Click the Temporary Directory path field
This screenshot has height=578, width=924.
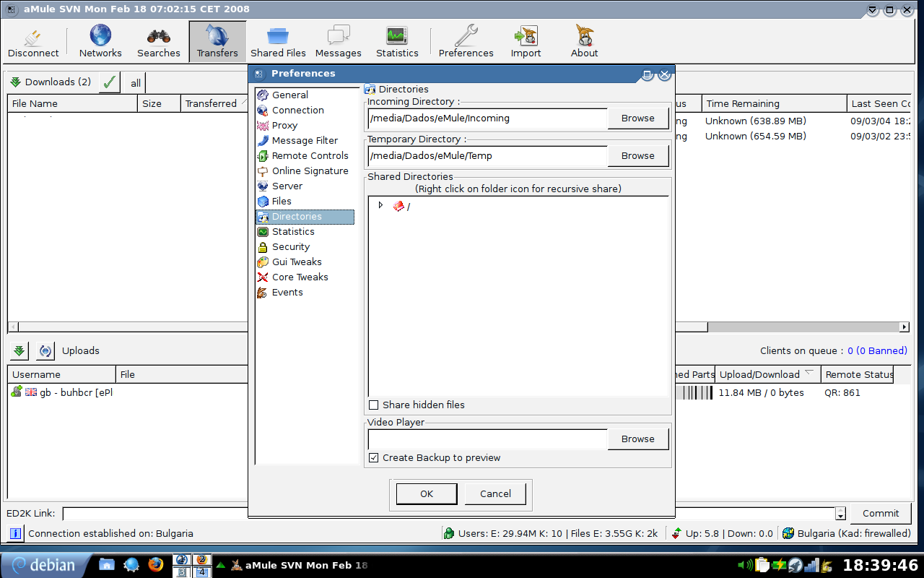[x=488, y=155]
